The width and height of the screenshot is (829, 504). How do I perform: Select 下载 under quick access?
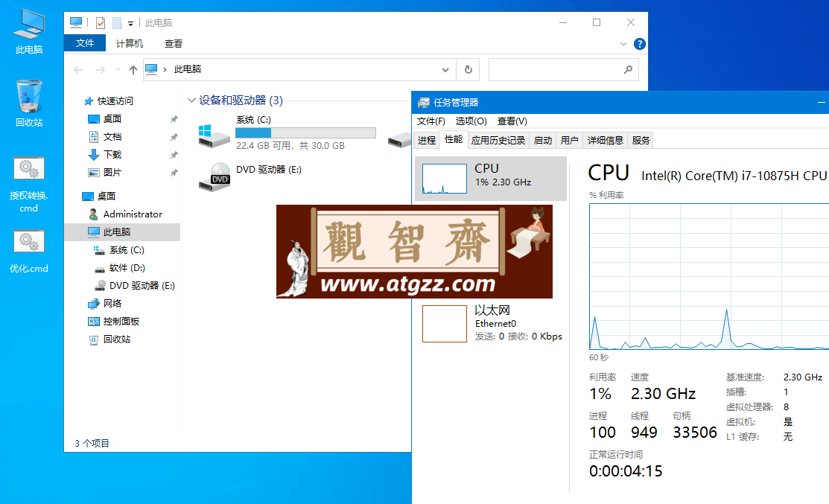(112, 154)
